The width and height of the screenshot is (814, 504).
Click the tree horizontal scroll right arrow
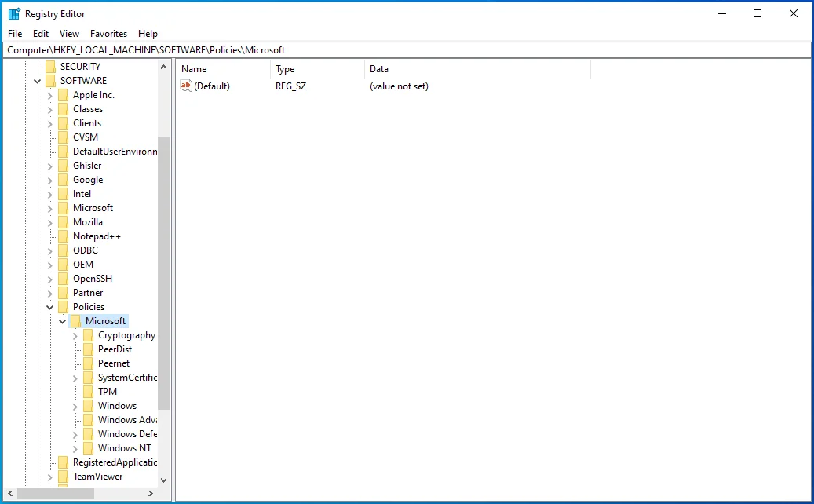coord(151,493)
